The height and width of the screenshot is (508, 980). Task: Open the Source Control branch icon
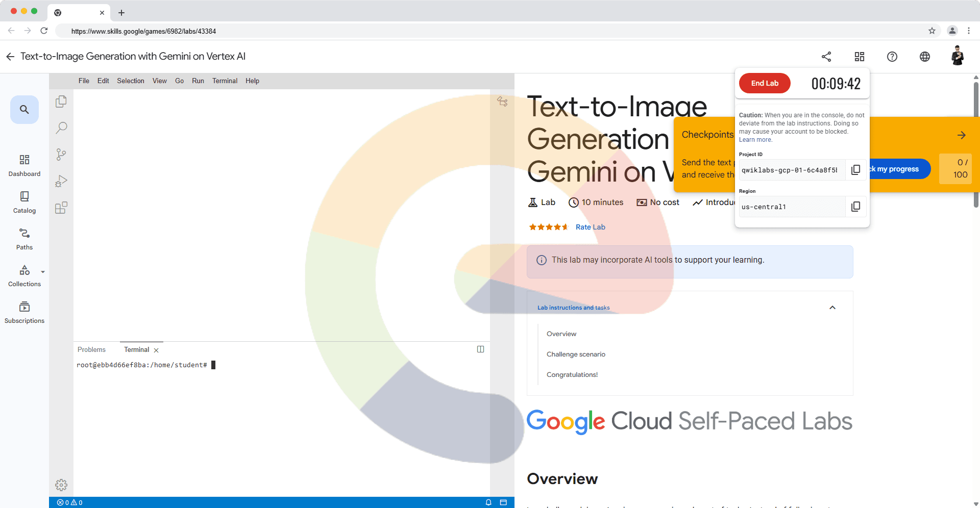pyautogui.click(x=61, y=155)
